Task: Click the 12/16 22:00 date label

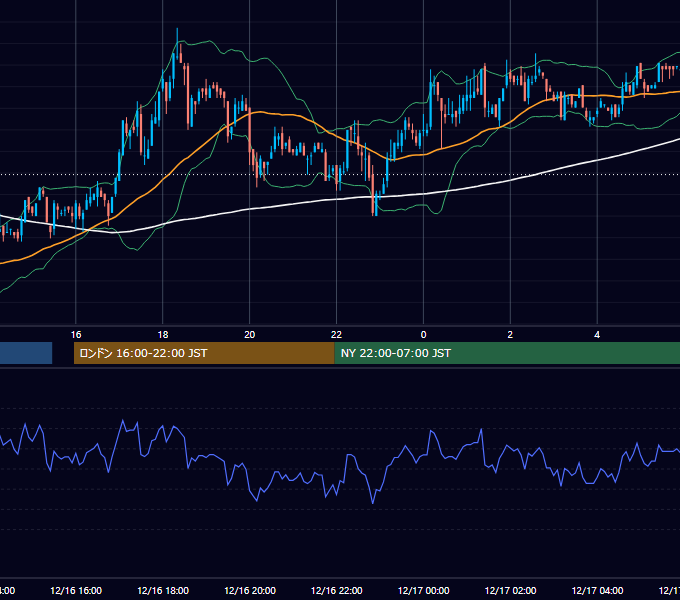Action: tap(337, 590)
